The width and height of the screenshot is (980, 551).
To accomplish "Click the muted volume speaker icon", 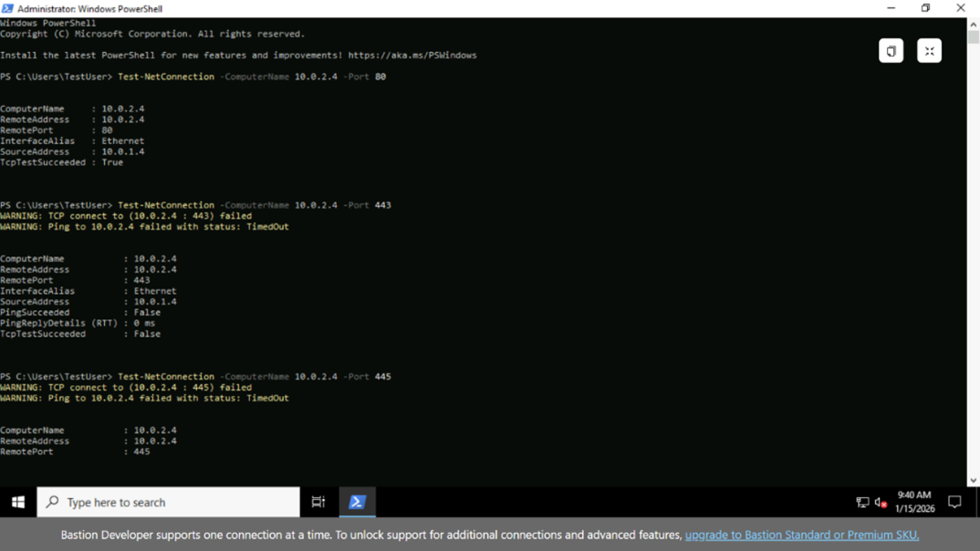I will point(881,503).
